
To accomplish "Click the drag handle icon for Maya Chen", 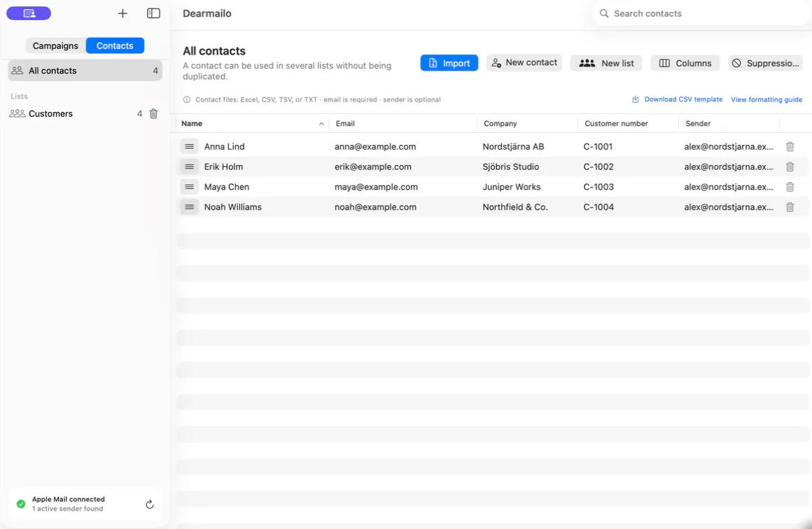I will pos(190,187).
